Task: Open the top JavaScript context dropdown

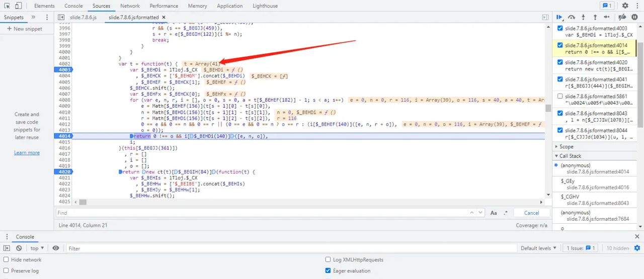Action: coord(37,248)
